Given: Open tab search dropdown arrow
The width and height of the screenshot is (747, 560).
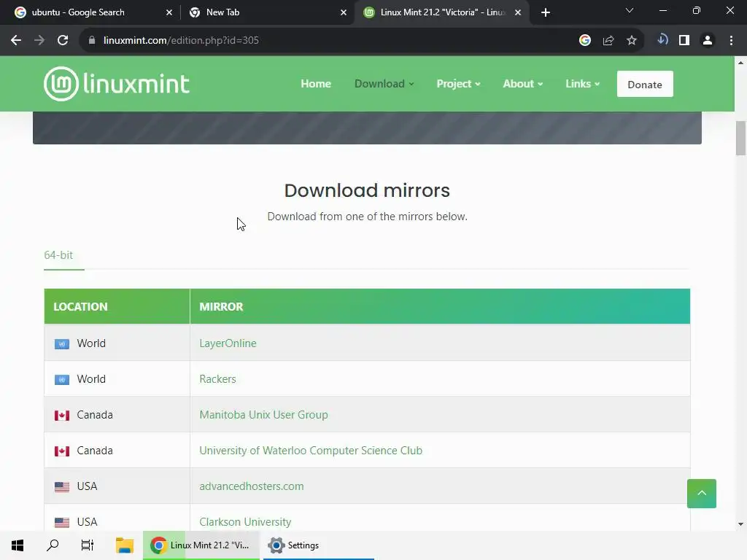Looking at the screenshot, I should click(630, 10).
